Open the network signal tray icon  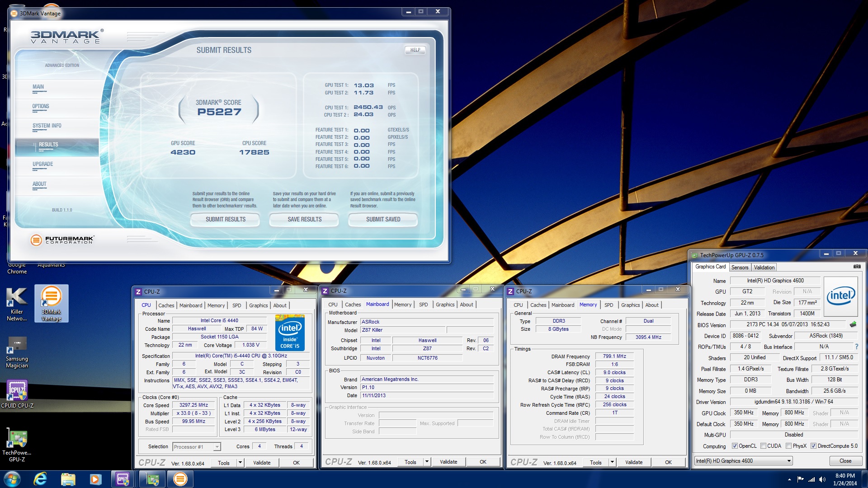pos(811,479)
